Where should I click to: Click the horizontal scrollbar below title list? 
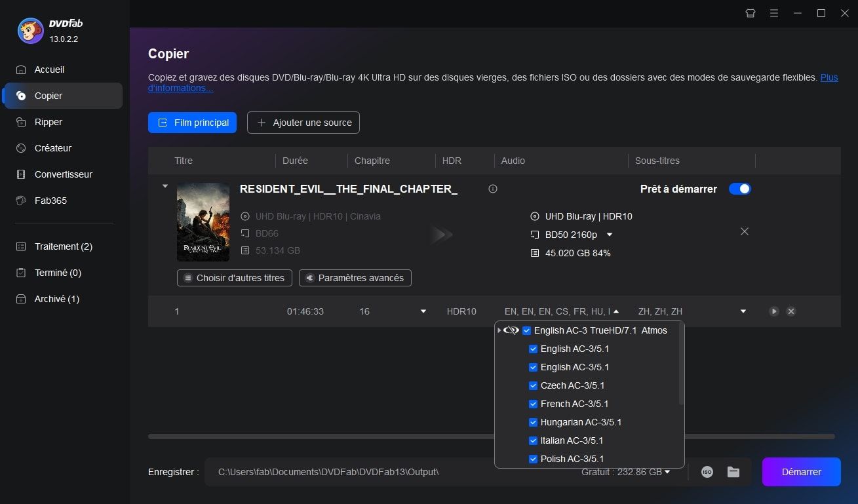click(492, 436)
